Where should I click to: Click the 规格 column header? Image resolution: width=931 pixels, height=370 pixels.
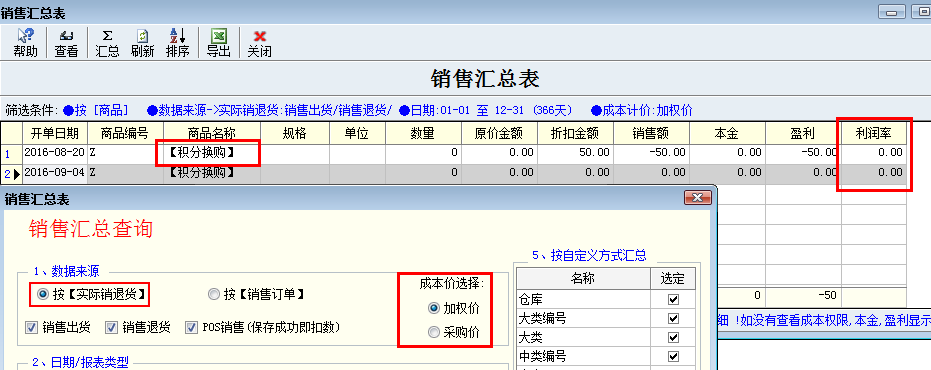click(x=294, y=133)
